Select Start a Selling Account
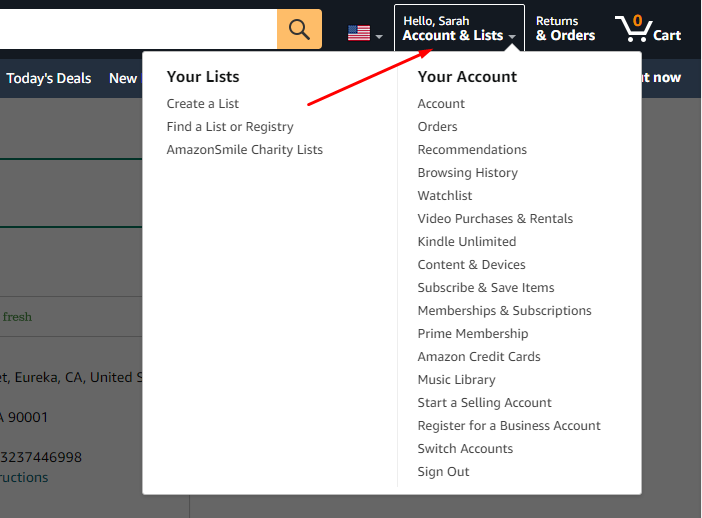Image resolution: width=702 pixels, height=518 pixels. click(484, 402)
